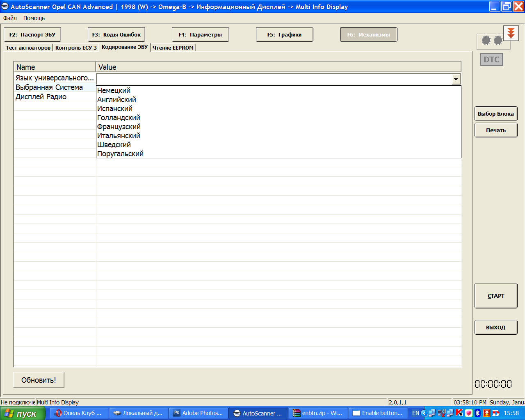Click the orange down-arrows tray icon

(x=486, y=413)
